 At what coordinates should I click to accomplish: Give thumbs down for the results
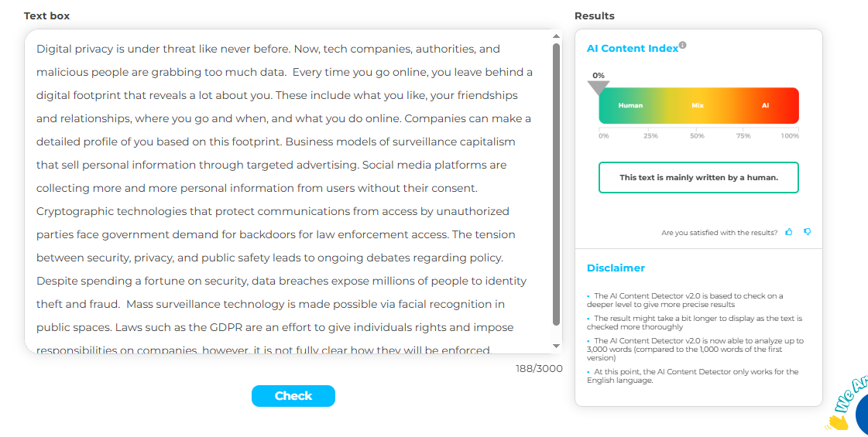click(808, 232)
